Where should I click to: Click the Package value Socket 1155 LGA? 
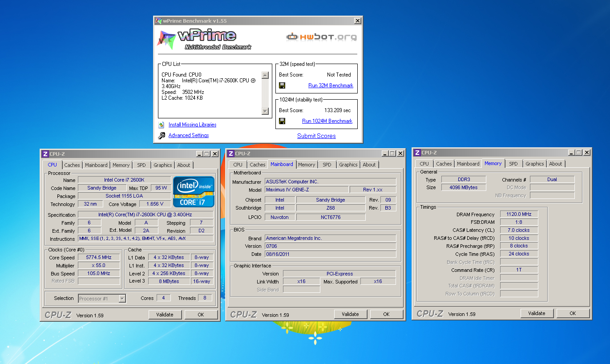124,196
